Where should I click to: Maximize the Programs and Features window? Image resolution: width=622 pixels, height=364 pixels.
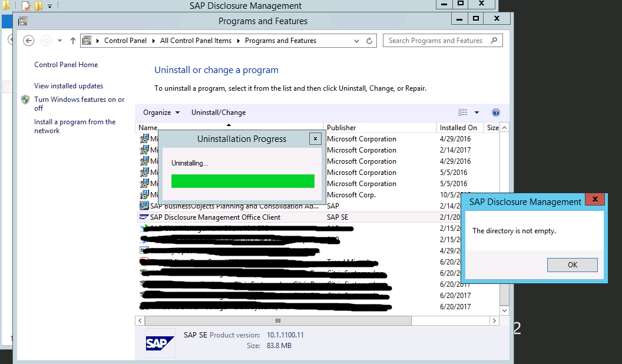pos(476,19)
